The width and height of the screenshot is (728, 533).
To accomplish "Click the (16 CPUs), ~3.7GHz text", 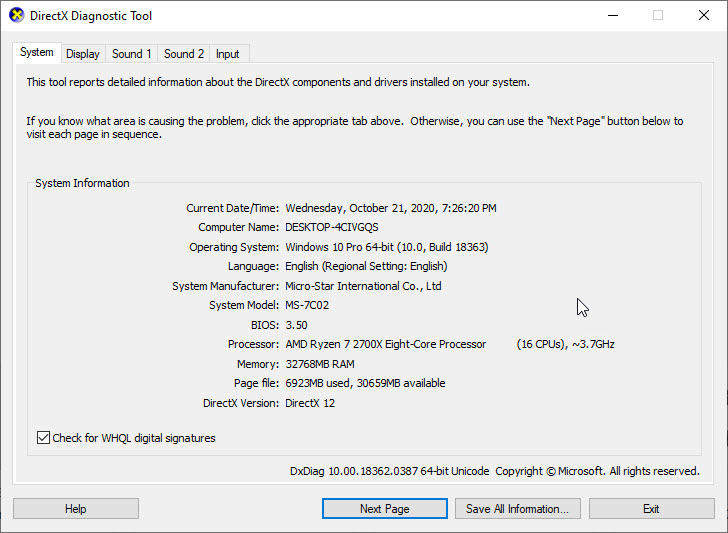I will 566,344.
